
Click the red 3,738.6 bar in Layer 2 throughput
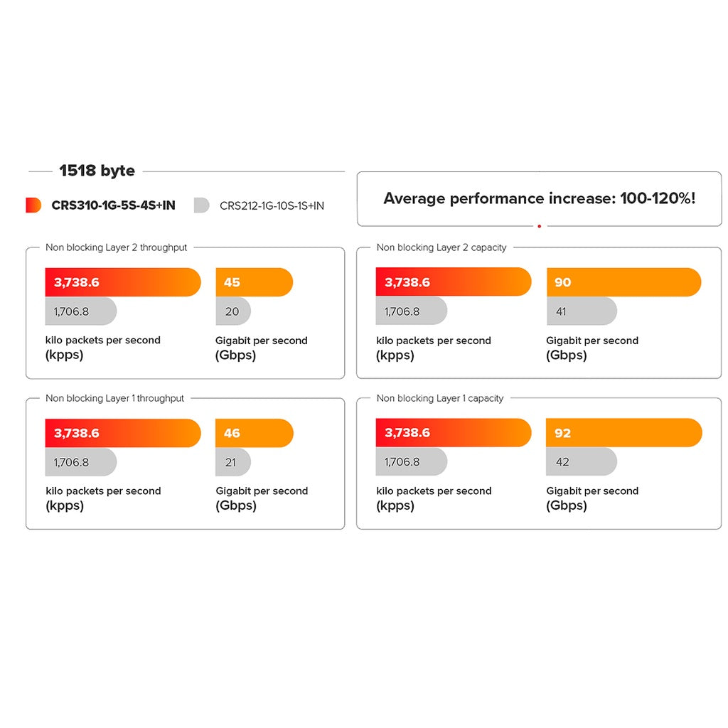122,282
